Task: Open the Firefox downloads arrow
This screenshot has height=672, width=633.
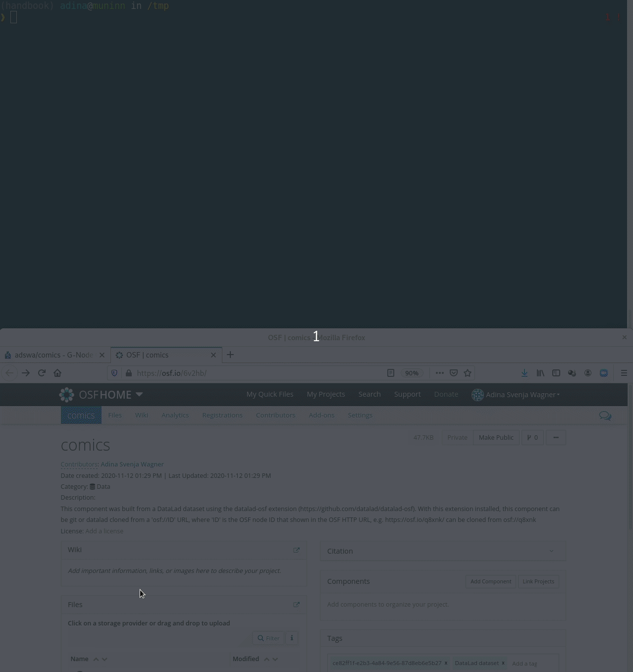Action: 524,373
